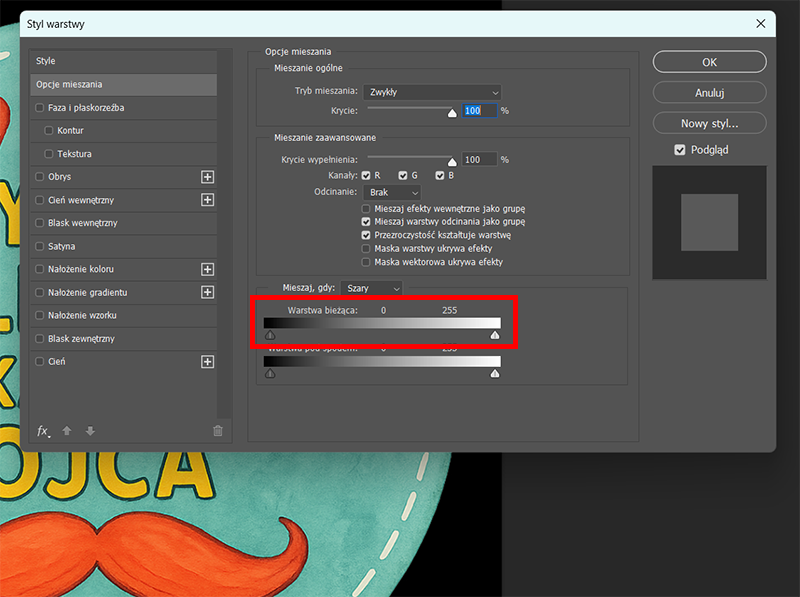Screen dimensions: 800x597
Task: Open the fx effects menu icon
Action: pyautogui.click(x=43, y=431)
